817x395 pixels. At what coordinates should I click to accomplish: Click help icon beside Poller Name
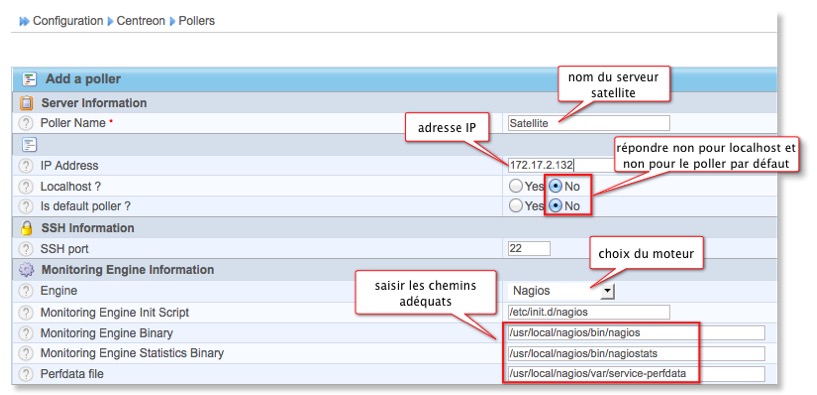pos(25,124)
